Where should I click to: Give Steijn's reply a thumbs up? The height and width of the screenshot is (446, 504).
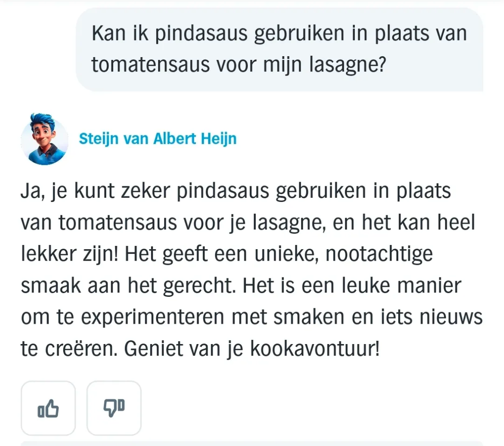click(x=48, y=408)
